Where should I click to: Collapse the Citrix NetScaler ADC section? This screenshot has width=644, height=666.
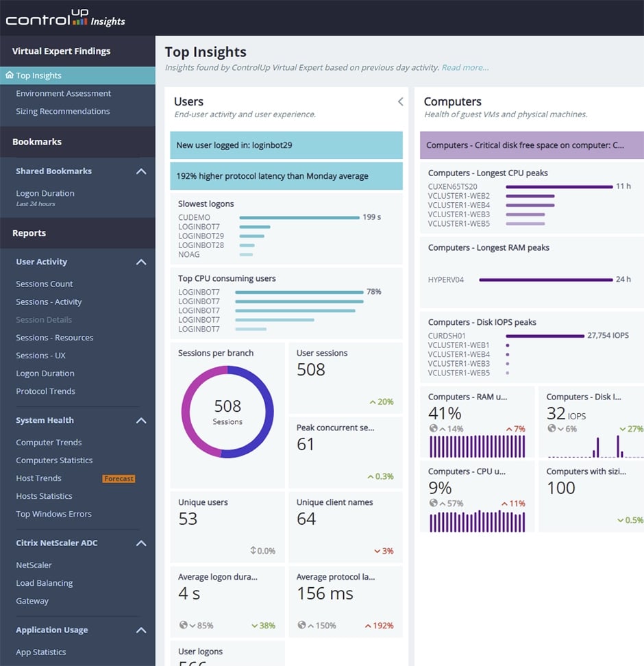coord(141,543)
